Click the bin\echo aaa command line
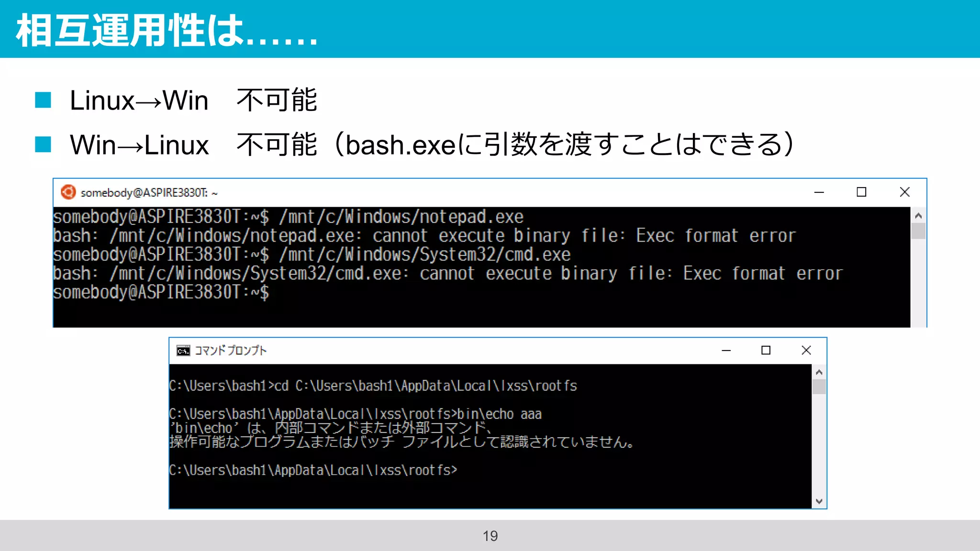 (x=356, y=414)
